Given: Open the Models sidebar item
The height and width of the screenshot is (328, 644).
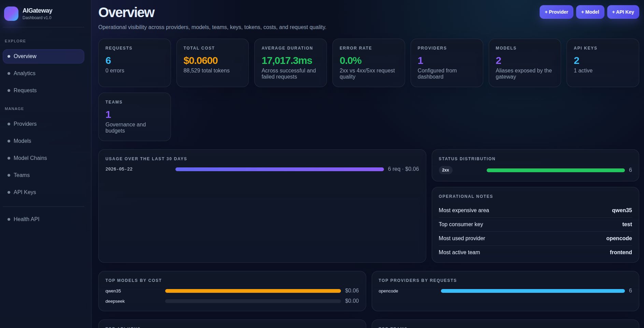Looking at the screenshot, I should pyautogui.click(x=43, y=141).
